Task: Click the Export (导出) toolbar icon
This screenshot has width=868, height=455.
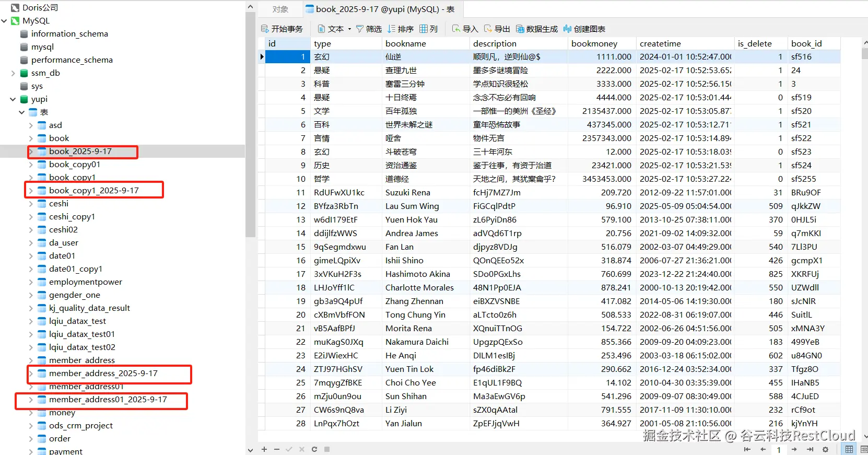Action: (x=488, y=29)
